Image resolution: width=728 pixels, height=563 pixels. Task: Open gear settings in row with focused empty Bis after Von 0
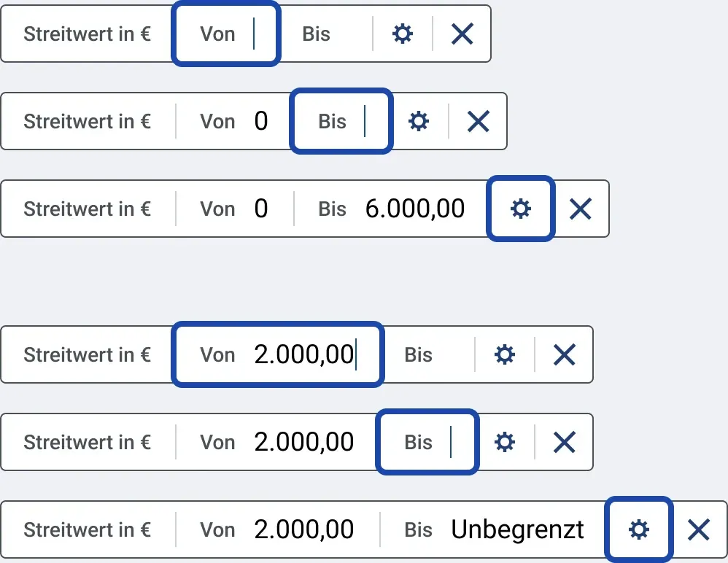coord(418,121)
